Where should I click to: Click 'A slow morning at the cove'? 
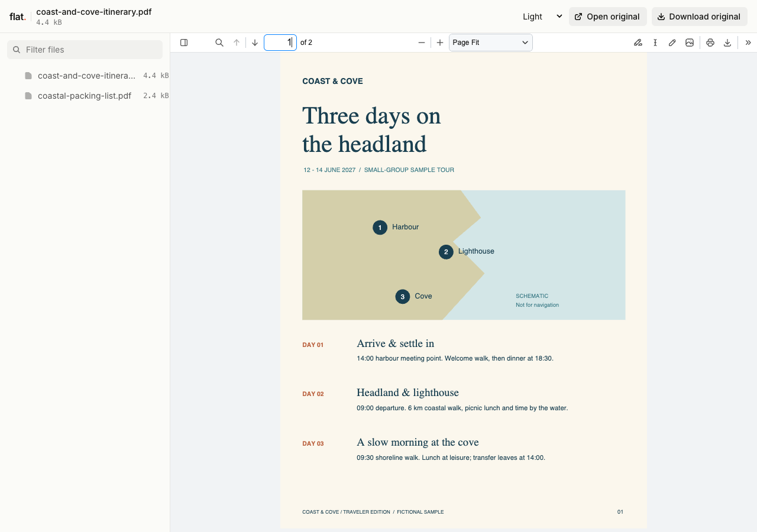418,442
